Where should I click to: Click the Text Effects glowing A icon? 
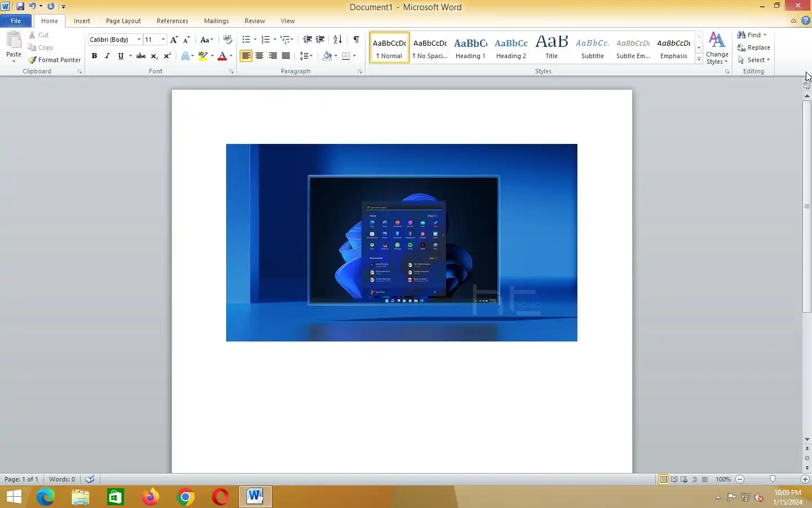(185, 56)
